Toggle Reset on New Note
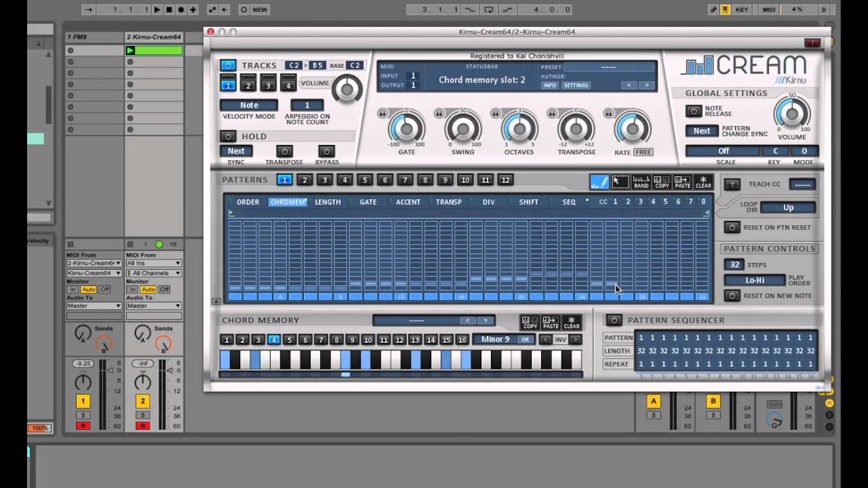The height and width of the screenshot is (488, 868). tap(732, 296)
